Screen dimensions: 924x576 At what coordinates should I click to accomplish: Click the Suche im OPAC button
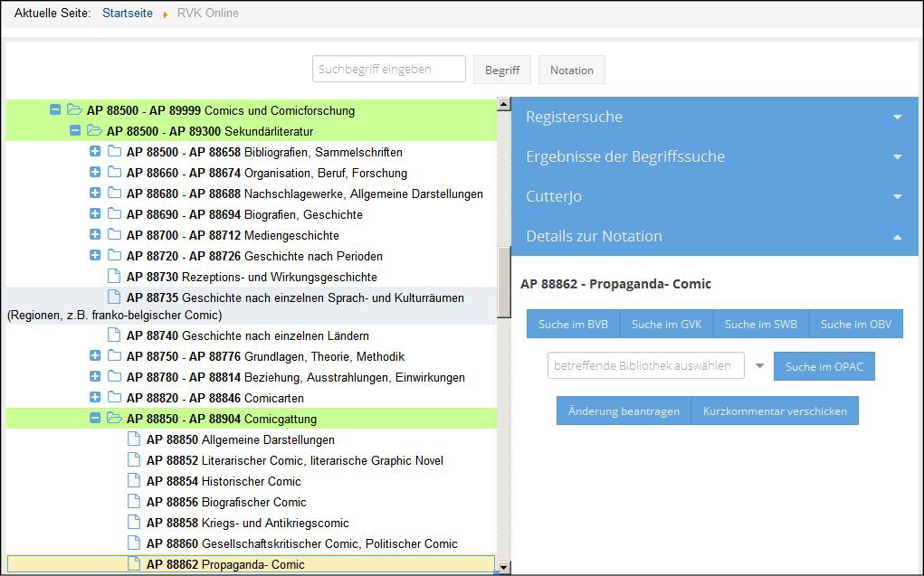[824, 366]
